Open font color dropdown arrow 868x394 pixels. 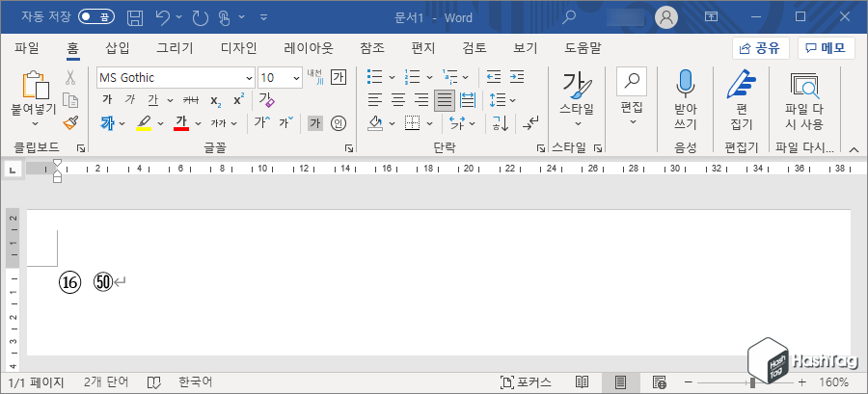point(198,123)
